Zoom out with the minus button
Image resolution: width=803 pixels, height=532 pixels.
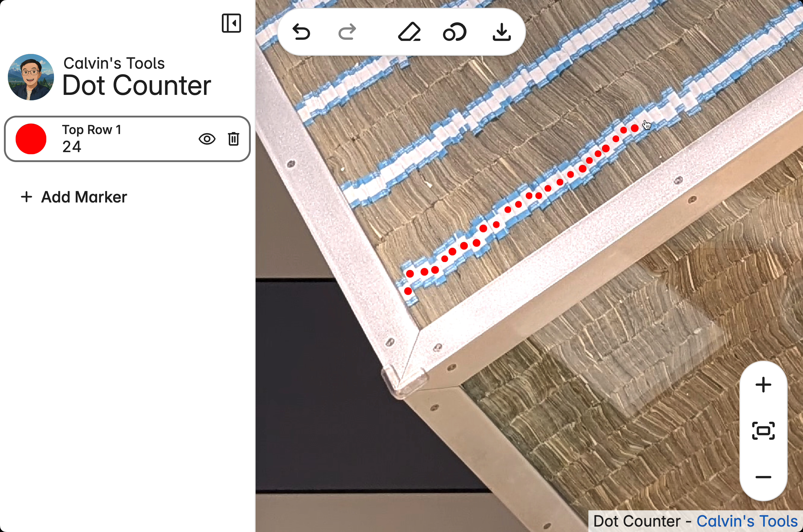coord(763,477)
